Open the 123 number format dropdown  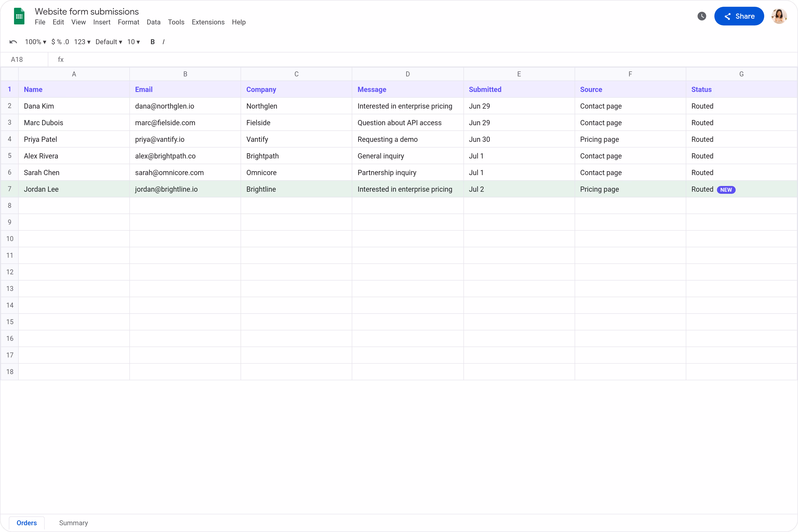tap(82, 42)
